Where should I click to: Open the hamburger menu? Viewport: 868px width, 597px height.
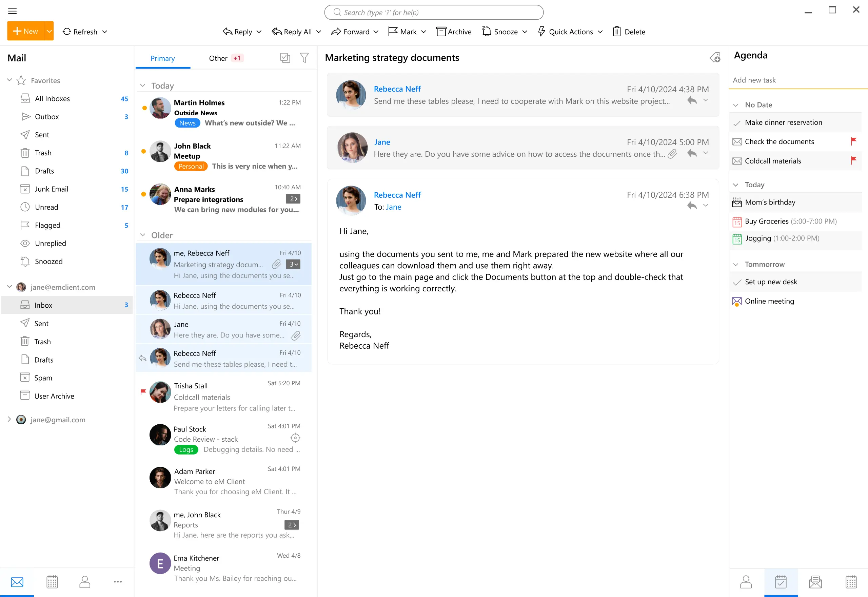[12, 11]
